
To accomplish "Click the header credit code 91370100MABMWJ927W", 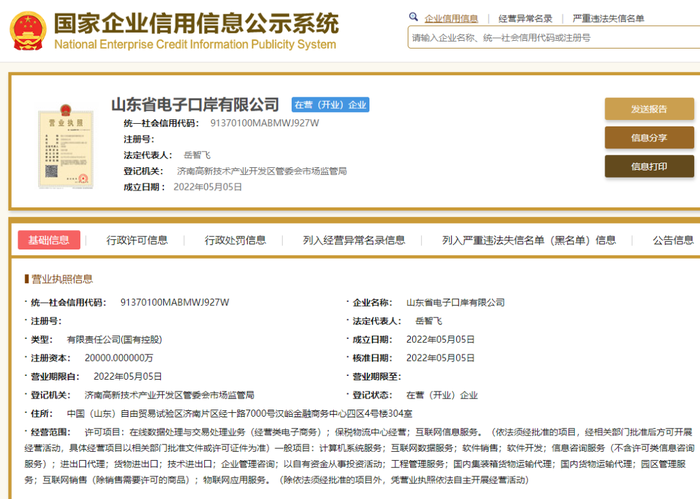I will [265, 123].
